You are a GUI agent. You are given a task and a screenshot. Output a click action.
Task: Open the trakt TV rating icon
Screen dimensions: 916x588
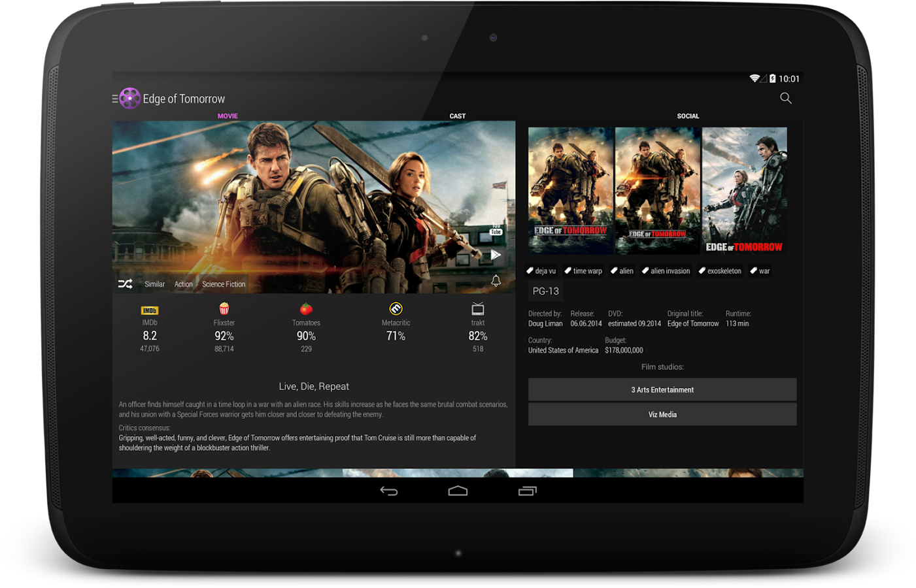(478, 308)
